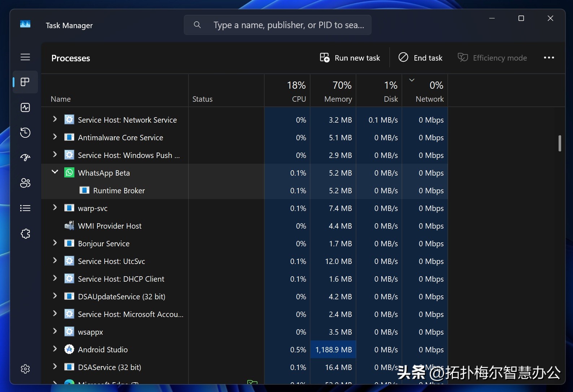573x392 pixels.
Task: Open the Performance page icon
Action: (x=25, y=107)
